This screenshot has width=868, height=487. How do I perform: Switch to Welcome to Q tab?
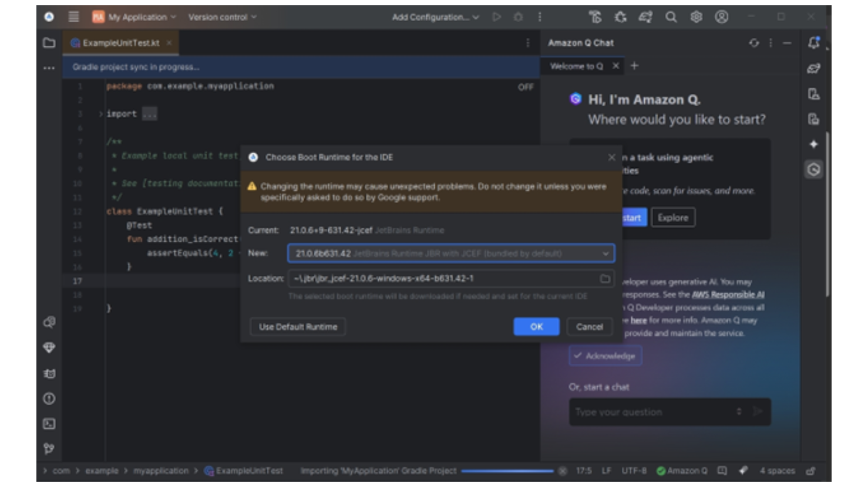click(576, 66)
